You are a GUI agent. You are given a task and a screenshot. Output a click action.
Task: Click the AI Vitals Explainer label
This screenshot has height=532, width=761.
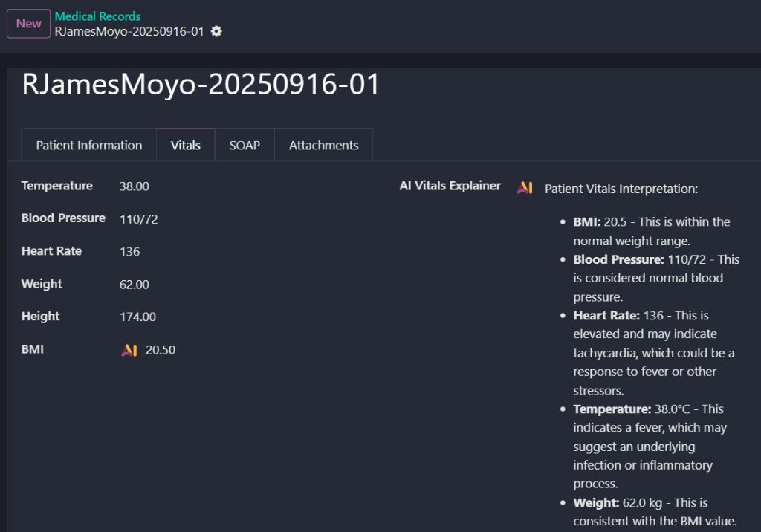pyautogui.click(x=449, y=186)
